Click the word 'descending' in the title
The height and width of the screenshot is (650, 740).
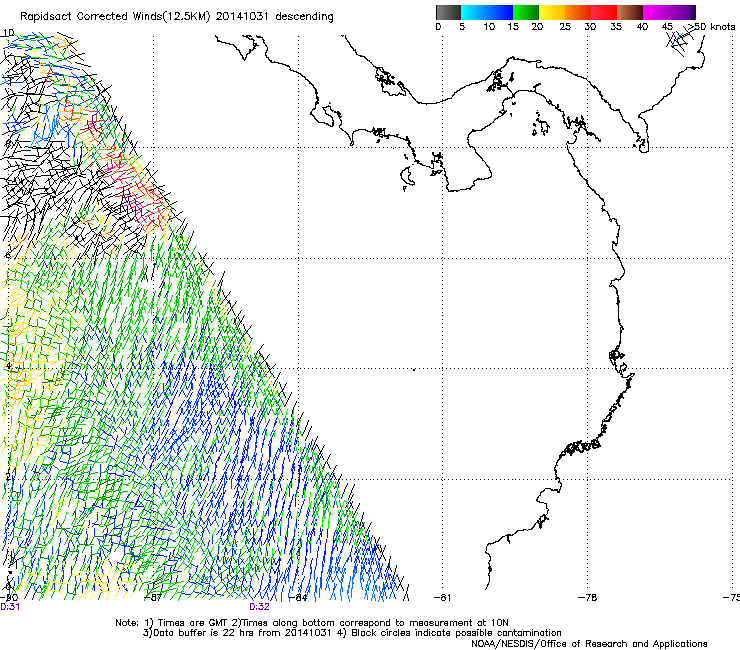click(x=304, y=17)
